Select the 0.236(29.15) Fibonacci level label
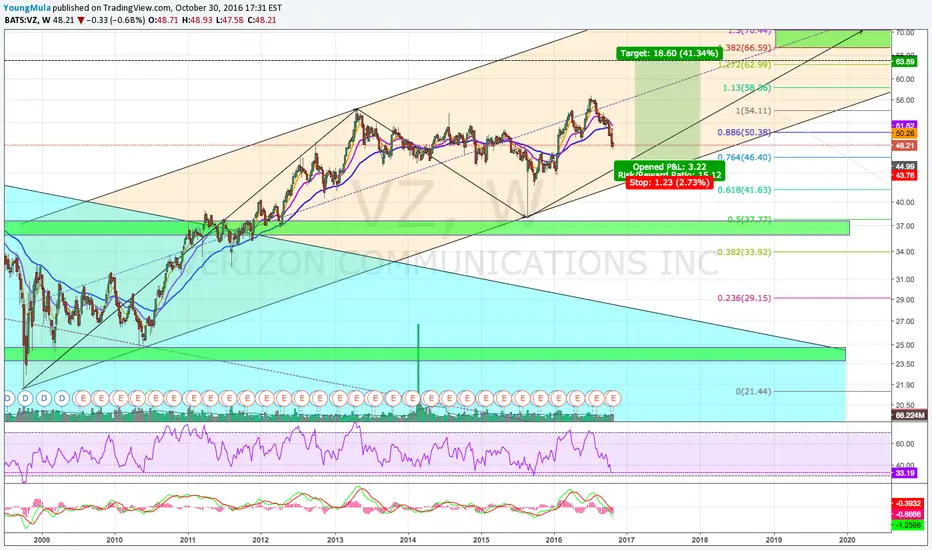Viewport: 932px width, 550px height. pos(744,298)
